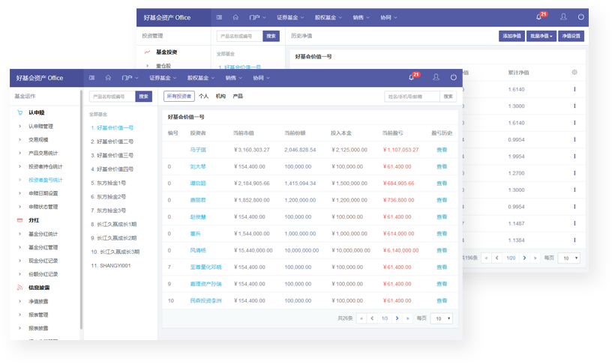612x364 pixels.
Task: Click the power logout icon in front window
Action: [x=453, y=78]
